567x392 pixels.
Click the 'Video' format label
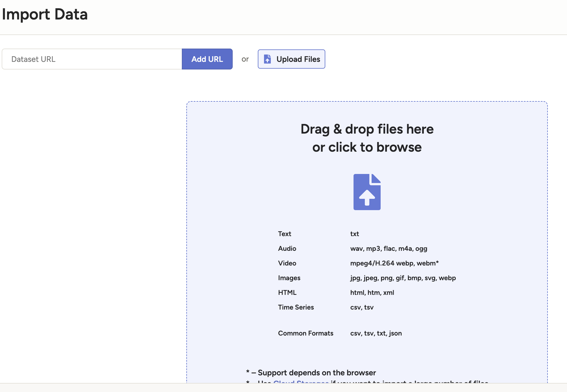287,263
